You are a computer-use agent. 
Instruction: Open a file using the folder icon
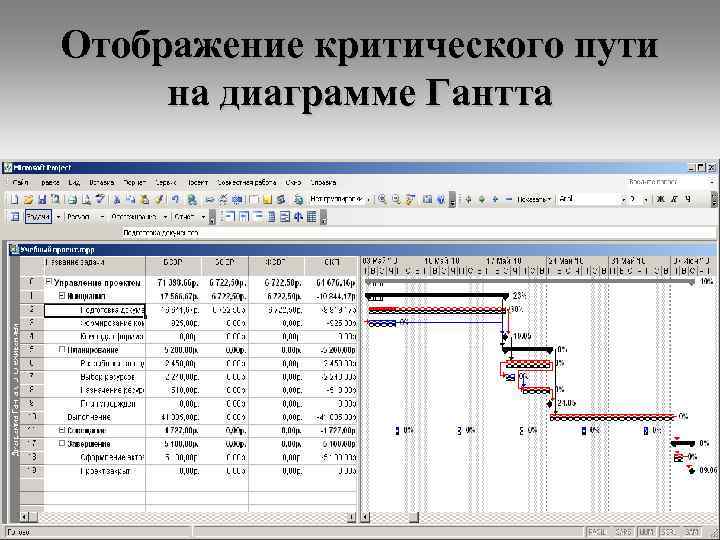[x=28, y=199]
